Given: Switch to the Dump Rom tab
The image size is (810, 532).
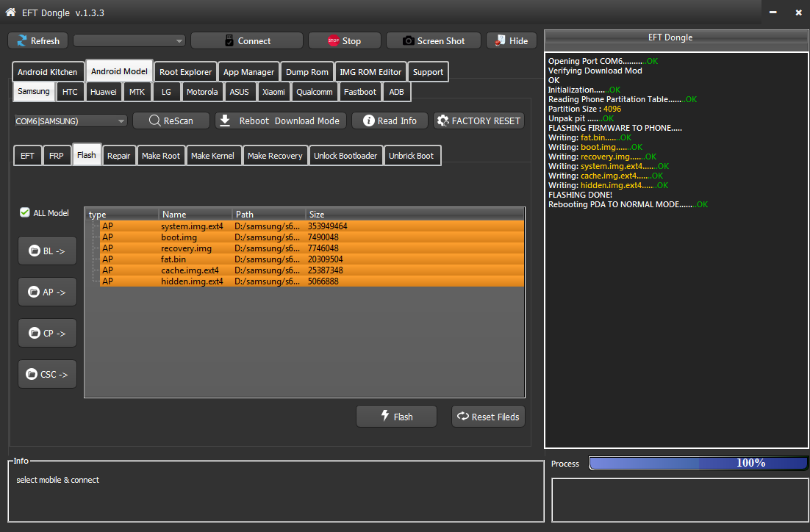Looking at the screenshot, I should point(307,72).
